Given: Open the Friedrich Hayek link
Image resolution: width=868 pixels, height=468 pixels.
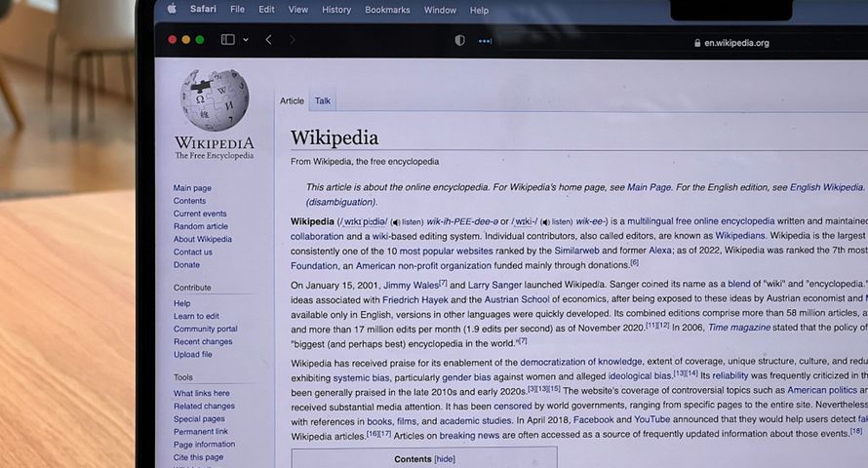Looking at the screenshot, I should pos(415,300).
